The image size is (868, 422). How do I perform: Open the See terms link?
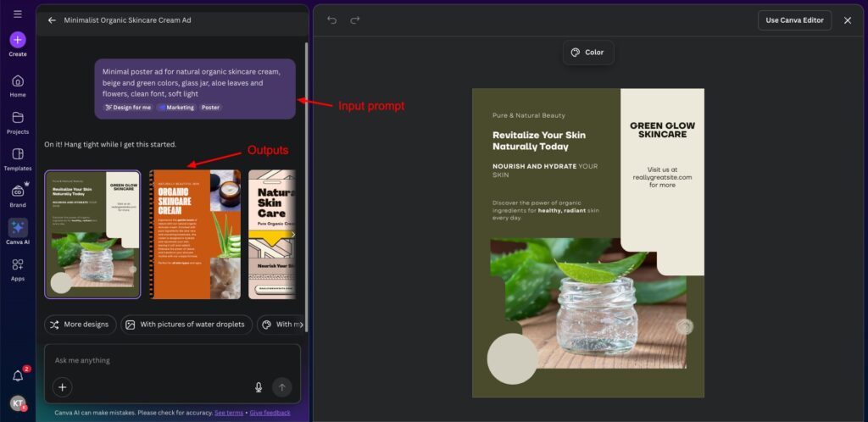[229, 413]
